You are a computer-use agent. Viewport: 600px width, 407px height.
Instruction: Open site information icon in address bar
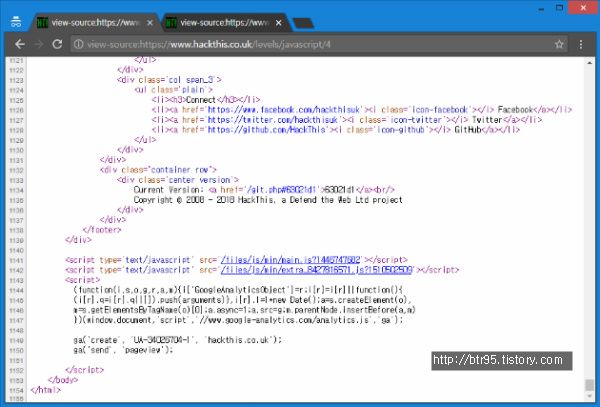coord(78,44)
